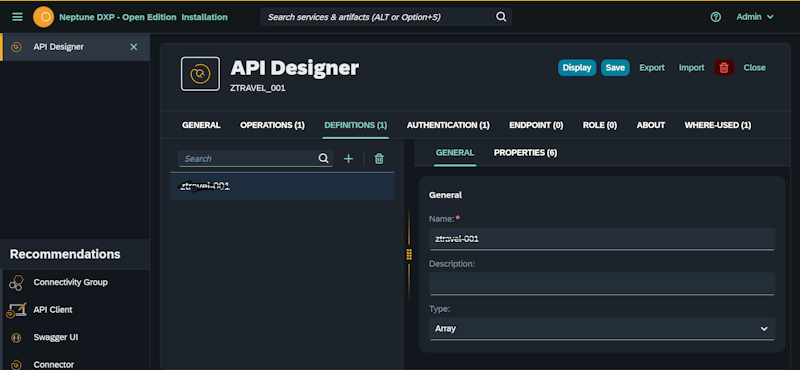
Task: Click the Connectivity Group icon
Action: pos(16,283)
